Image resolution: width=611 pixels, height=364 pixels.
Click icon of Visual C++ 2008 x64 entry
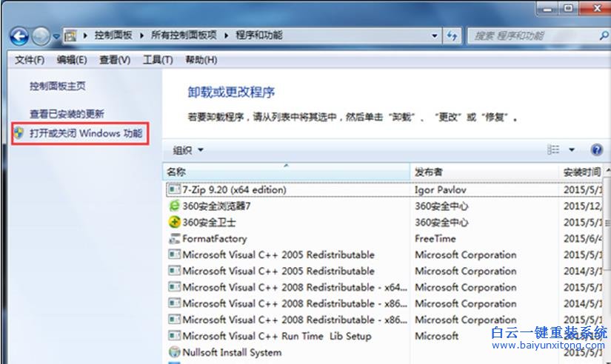174,287
